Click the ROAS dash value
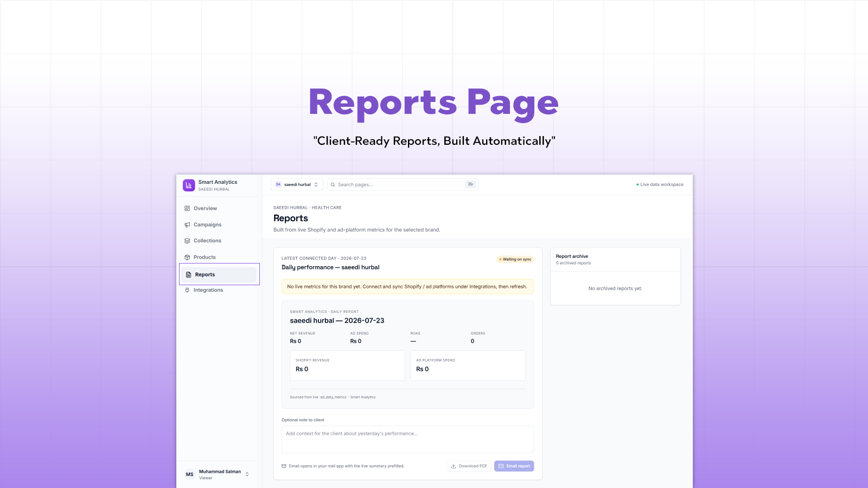Image resolution: width=868 pixels, height=488 pixels. click(x=413, y=341)
